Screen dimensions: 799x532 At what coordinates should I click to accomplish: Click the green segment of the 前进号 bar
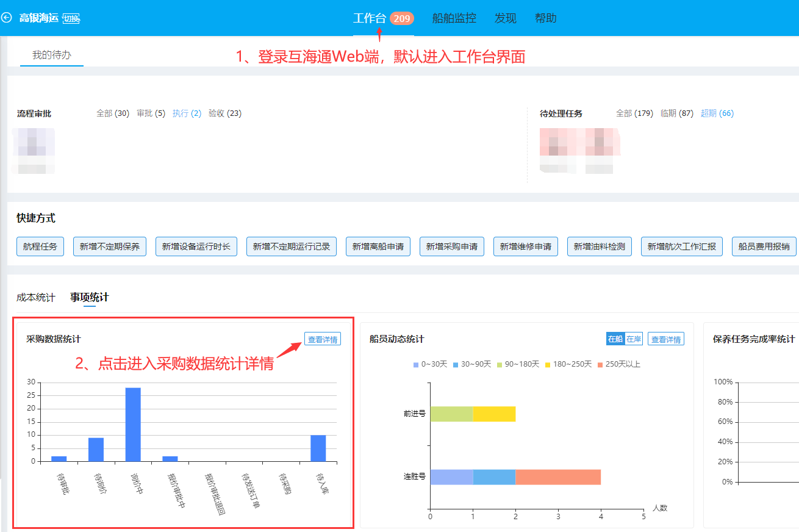click(x=451, y=414)
